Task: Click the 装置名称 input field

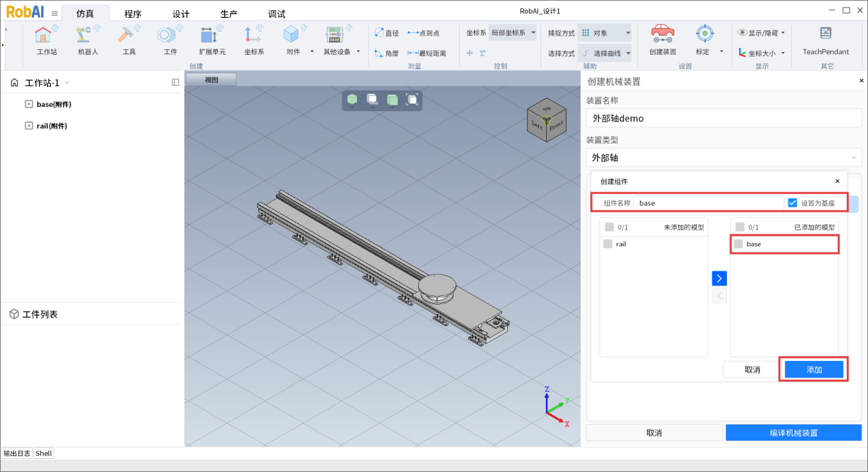Action: coord(723,118)
